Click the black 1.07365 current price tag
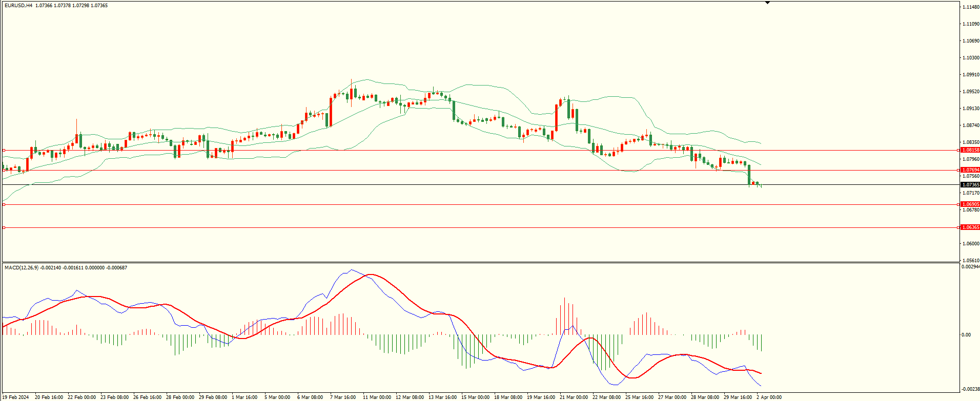This screenshot has height=401, width=980. 970,185
